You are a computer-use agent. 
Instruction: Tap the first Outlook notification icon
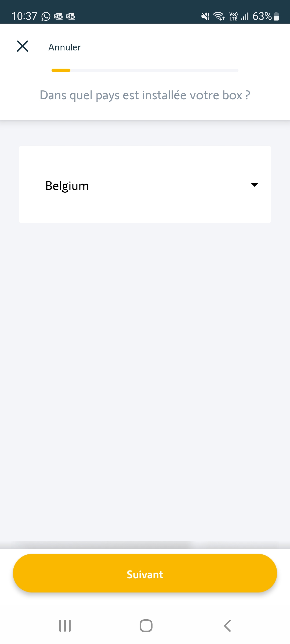(x=58, y=17)
